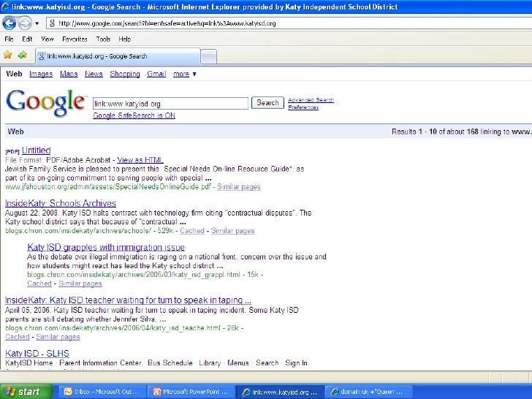Open the Advanced Search link
This screenshot has height=399, width=532.
click(311, 100)
